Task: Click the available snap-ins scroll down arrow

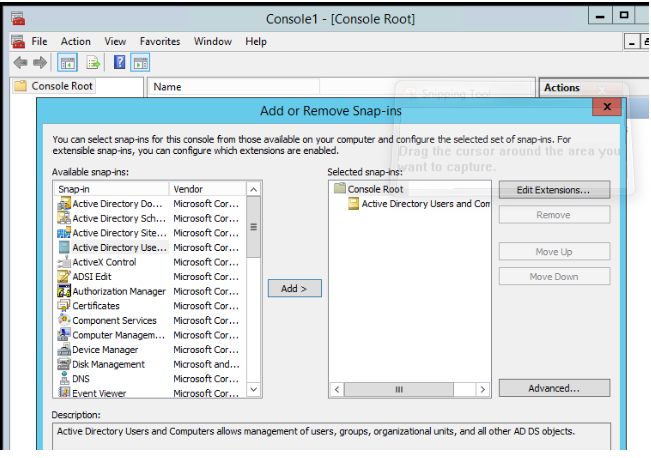Action: tap(254, 389)
